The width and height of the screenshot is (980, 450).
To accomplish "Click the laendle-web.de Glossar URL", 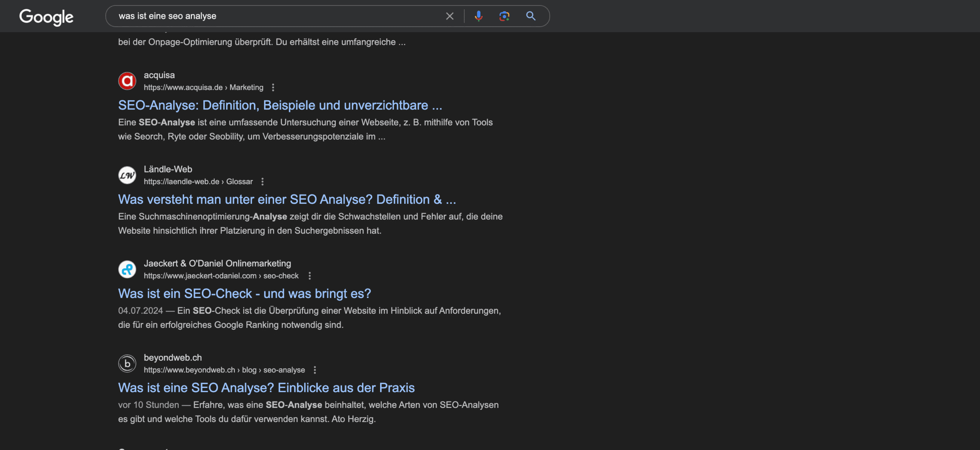I will 198,182.
